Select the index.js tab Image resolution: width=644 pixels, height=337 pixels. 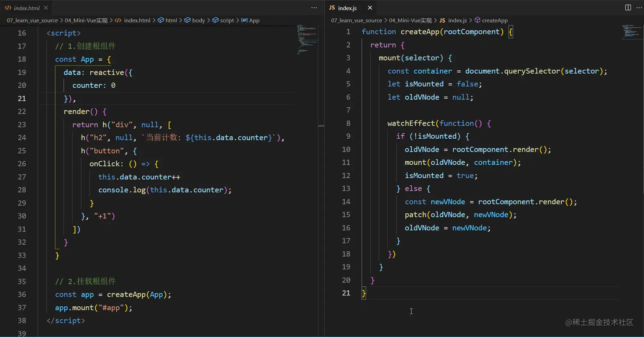coord(347,8)
